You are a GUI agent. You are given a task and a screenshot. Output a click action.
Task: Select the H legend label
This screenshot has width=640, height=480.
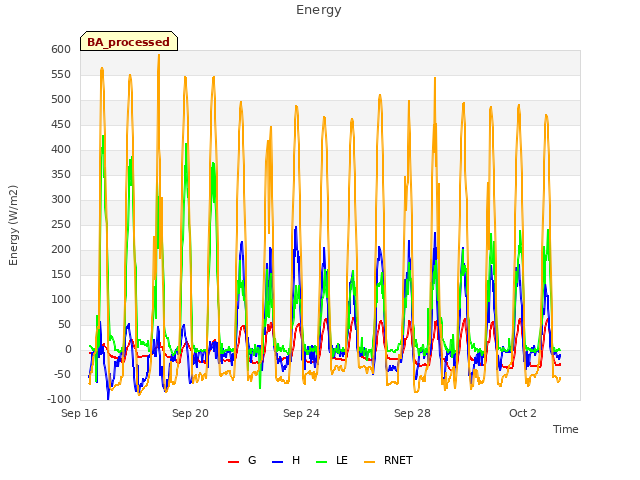pos(296,460)
